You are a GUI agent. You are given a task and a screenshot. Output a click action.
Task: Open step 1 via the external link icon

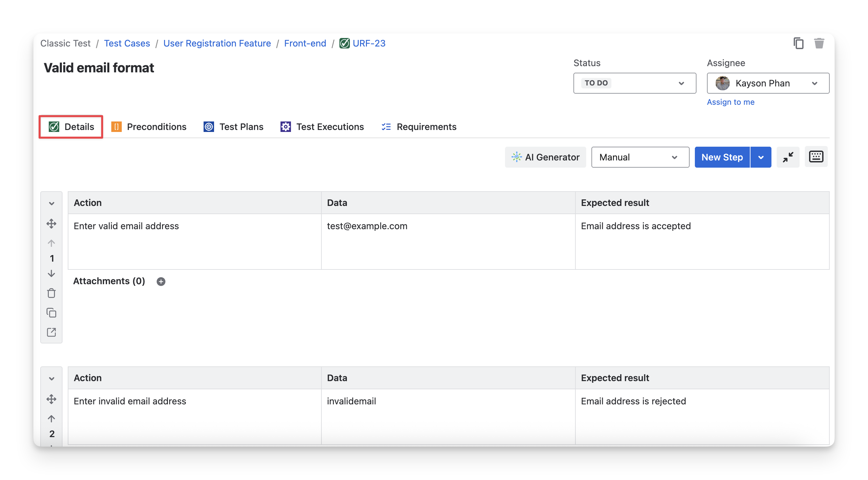coord(51,332)
